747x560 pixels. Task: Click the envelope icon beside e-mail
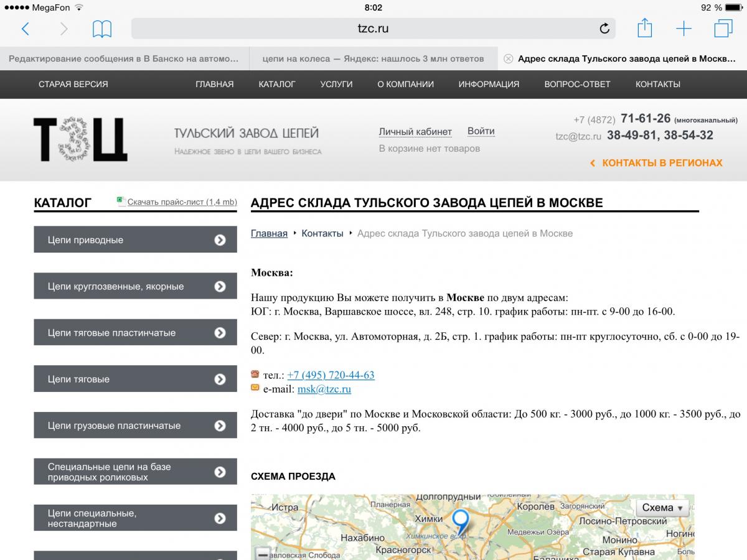(255, 388)
